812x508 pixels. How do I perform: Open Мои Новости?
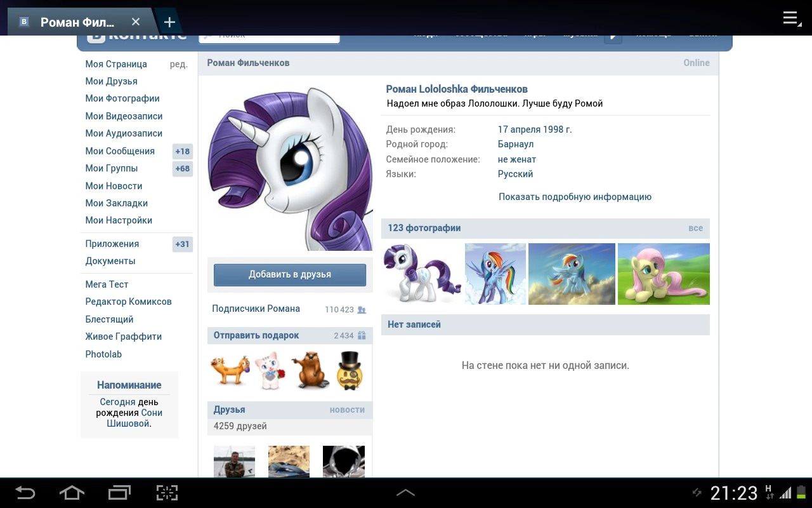click(114, 186)
